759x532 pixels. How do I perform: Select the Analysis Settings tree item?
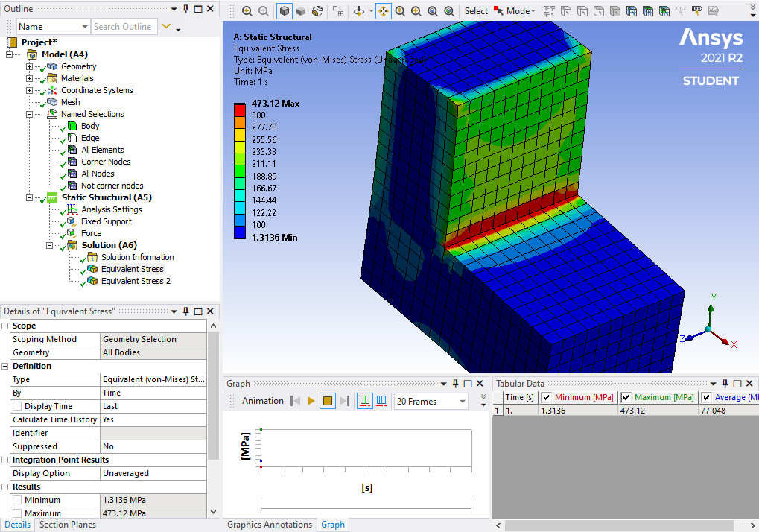pyautogui.click(x=112, y=209)
